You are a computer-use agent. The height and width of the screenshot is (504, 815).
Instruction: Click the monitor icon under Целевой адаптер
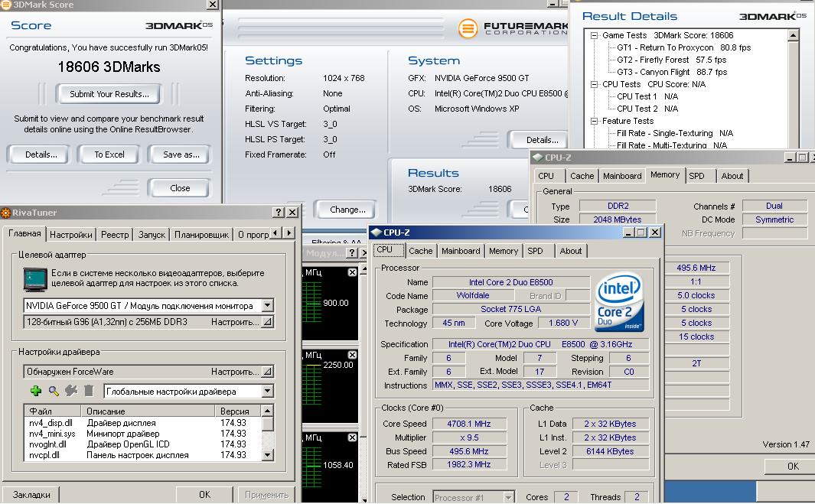click(35, 279)
